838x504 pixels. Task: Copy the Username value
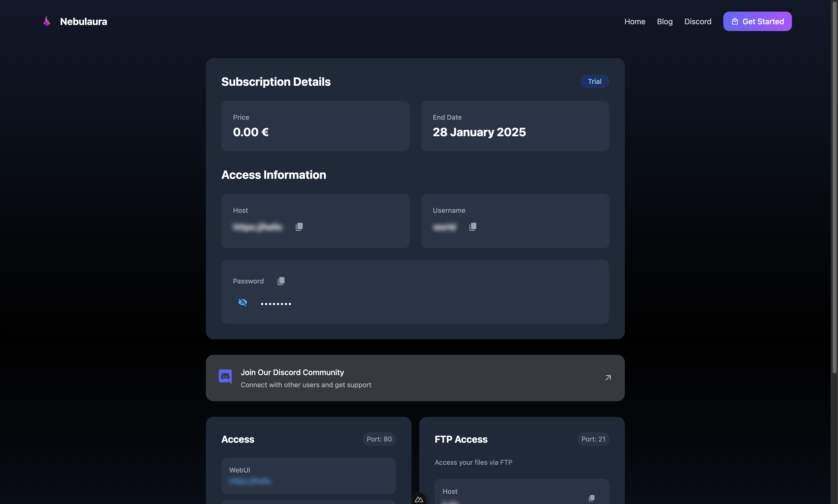473,227
